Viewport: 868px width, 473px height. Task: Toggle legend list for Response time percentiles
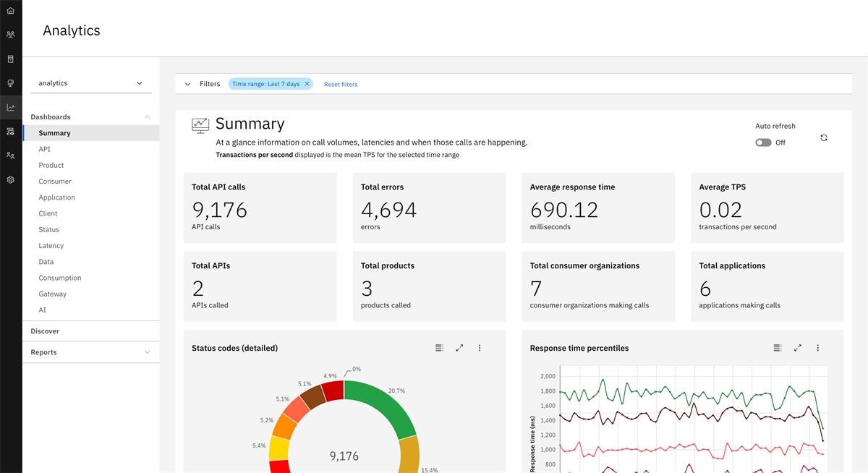pos(778,348)
